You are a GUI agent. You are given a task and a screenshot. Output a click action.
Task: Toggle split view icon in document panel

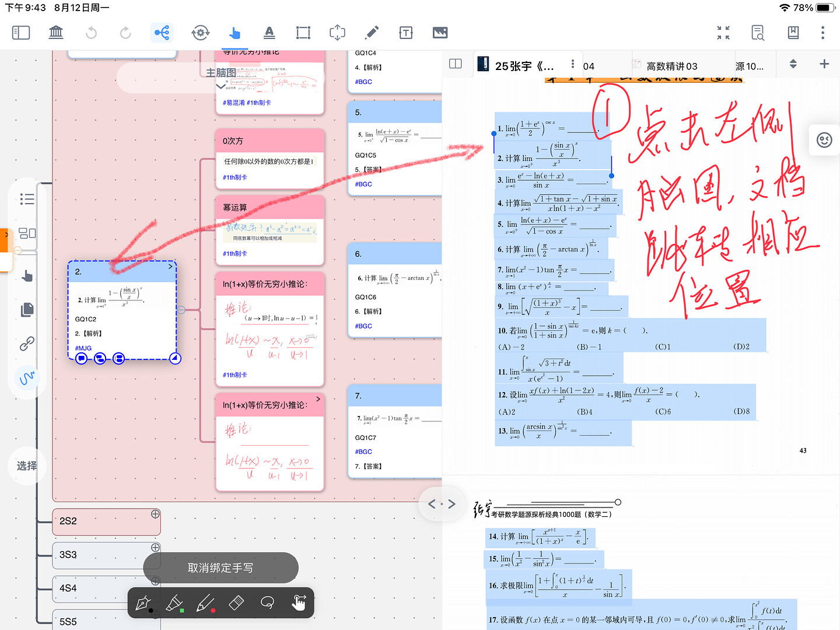pos(456,64)
